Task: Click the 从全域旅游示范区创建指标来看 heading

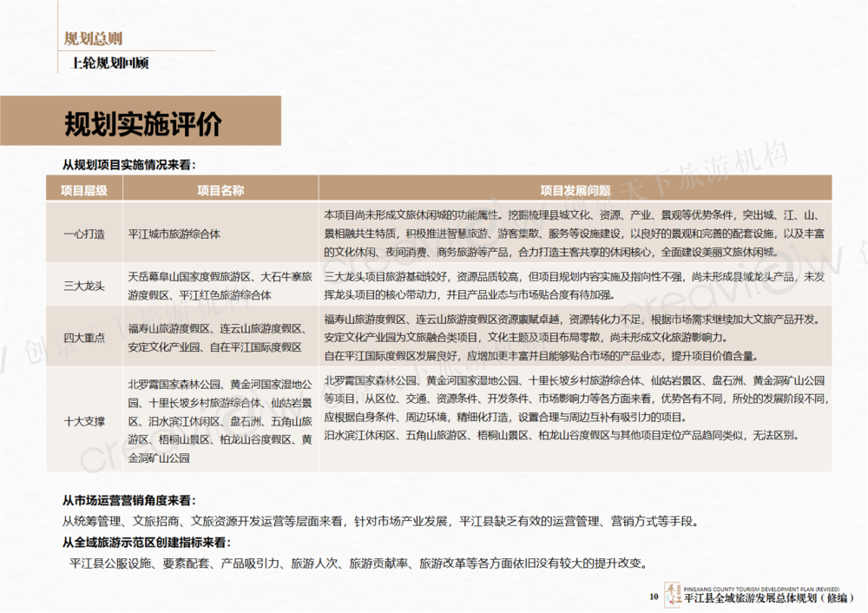Action: click(x=146, y=543)
